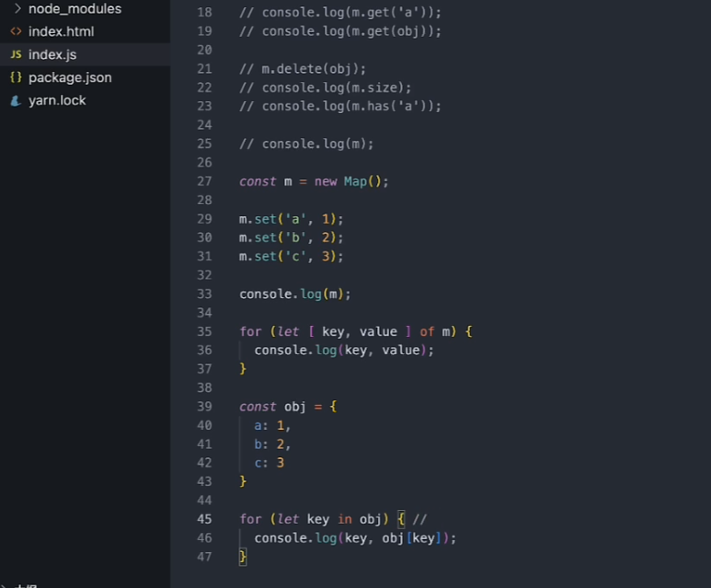711x588 pixels.
Task: Click property 'a: 1,' in obj
Action: pos(272,425)
